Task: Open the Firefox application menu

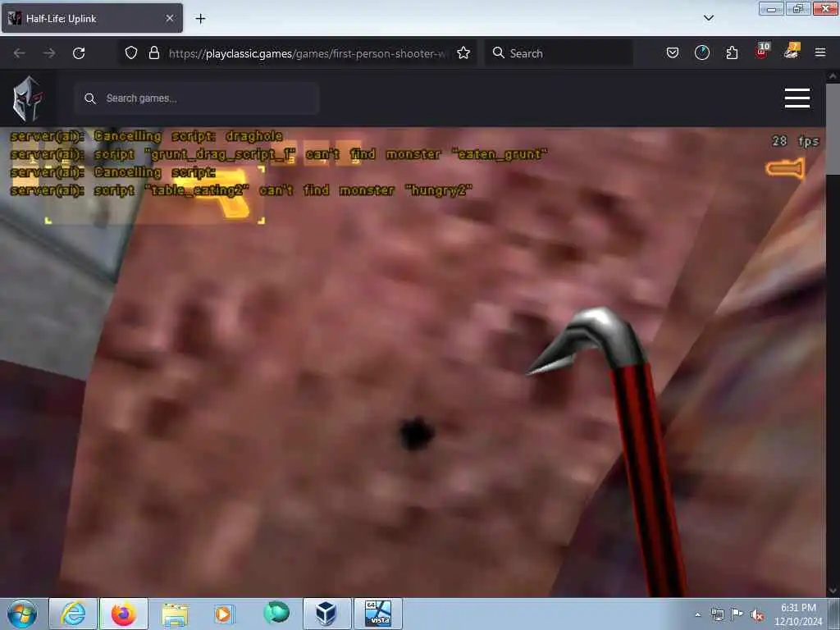Action: [820, 52]
